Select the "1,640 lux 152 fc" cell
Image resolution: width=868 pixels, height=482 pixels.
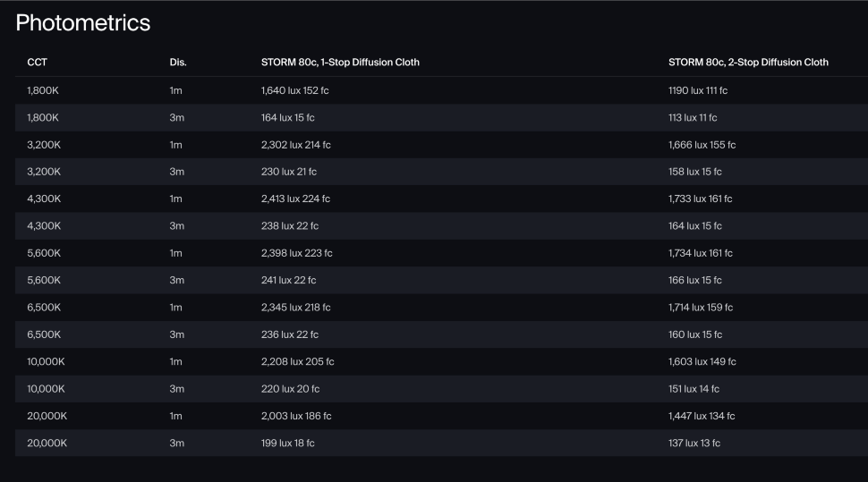pyautogui.click(x=295, y=90)
